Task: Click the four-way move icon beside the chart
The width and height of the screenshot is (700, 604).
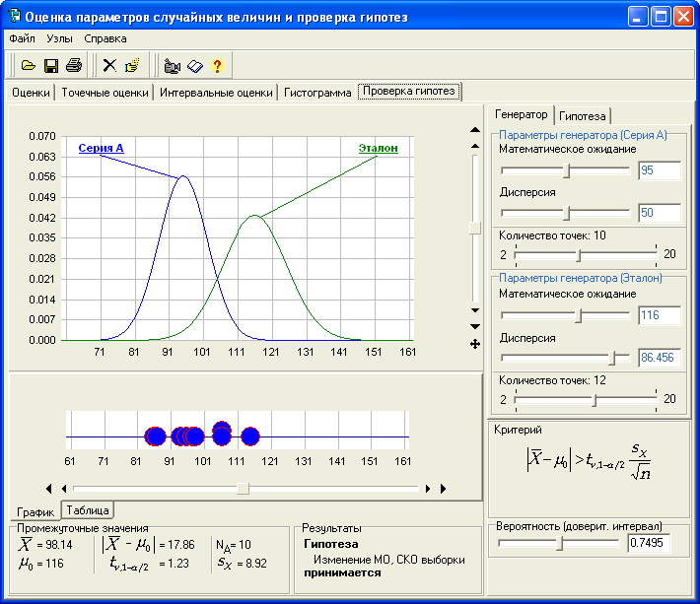Action: click(x=475, y=344)
